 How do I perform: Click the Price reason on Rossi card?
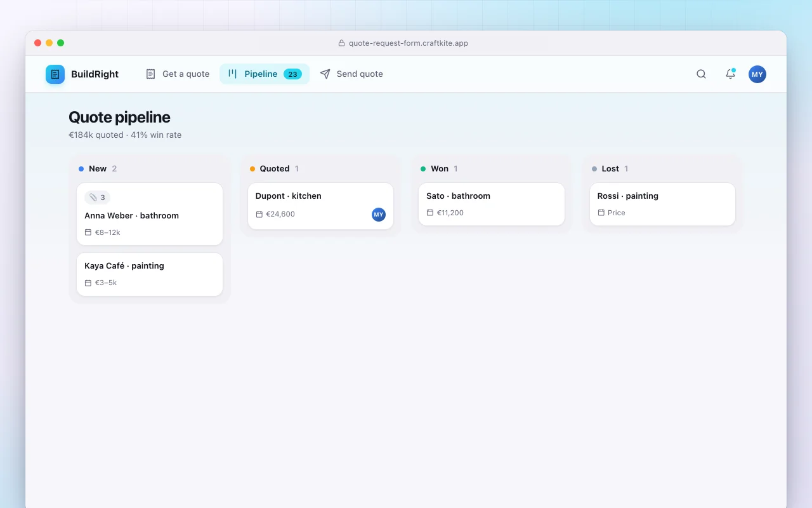[x=617, y=213]
